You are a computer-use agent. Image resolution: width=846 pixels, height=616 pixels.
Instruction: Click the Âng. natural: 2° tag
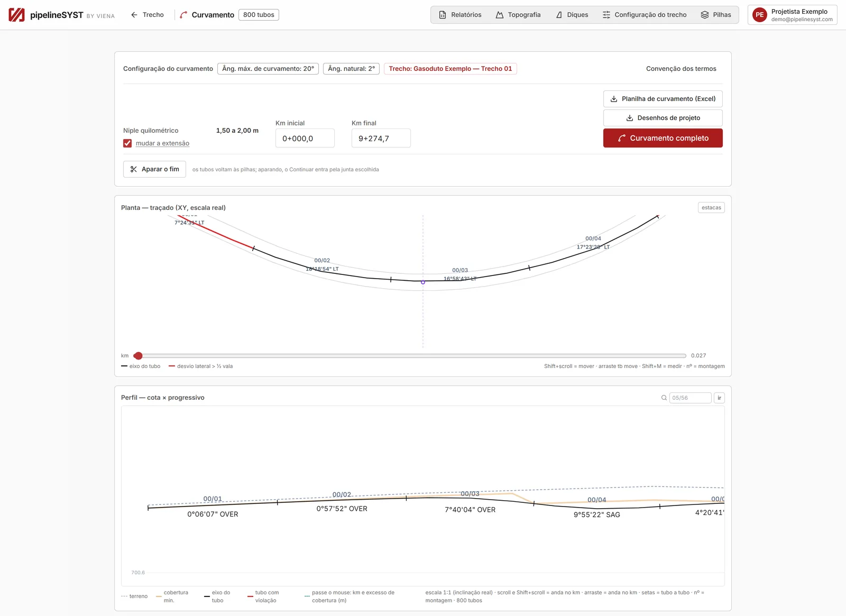click(351, 69)
